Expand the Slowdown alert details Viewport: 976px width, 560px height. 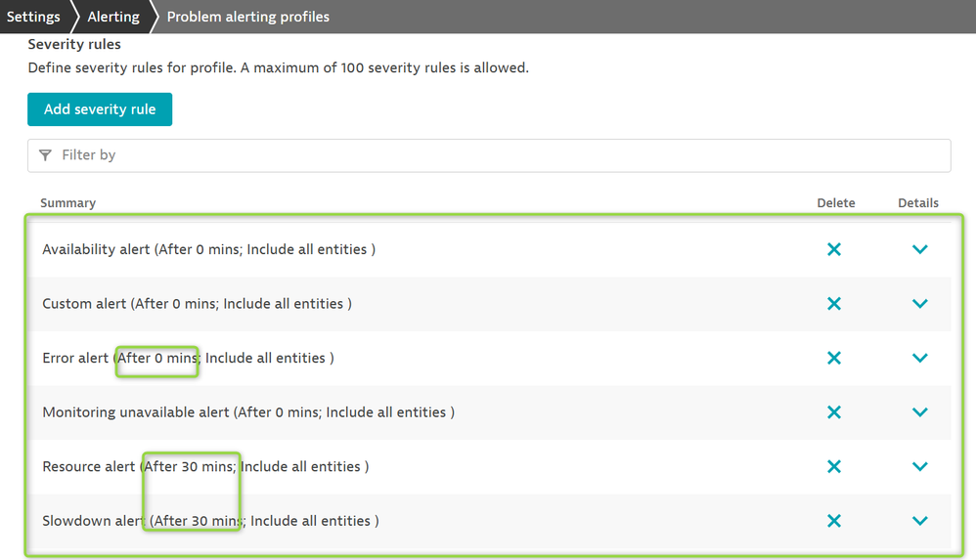click(919, 521)
